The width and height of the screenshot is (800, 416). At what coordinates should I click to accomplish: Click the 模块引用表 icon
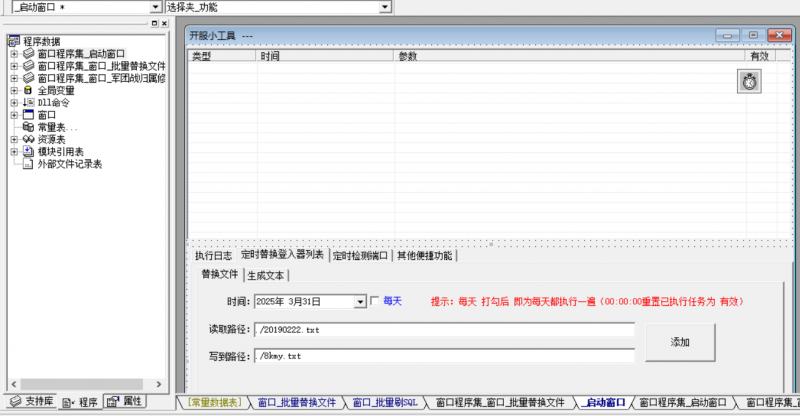tap(28, 151)
